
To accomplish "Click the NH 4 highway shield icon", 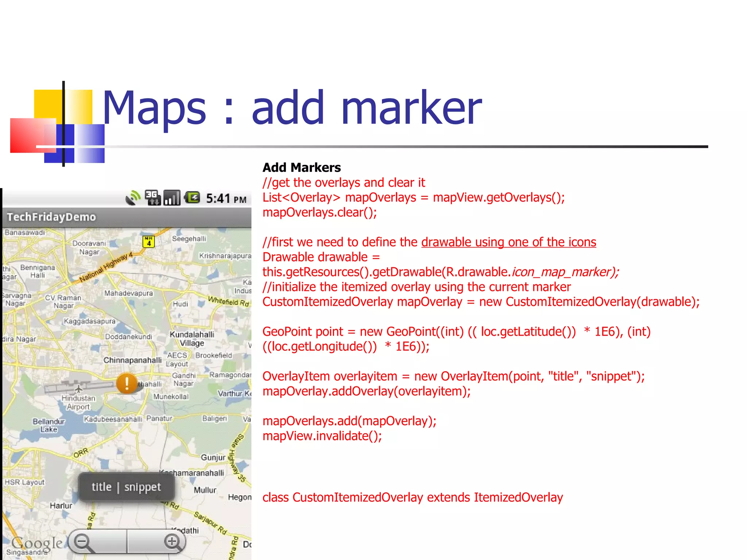I will (x=148, y=241).
